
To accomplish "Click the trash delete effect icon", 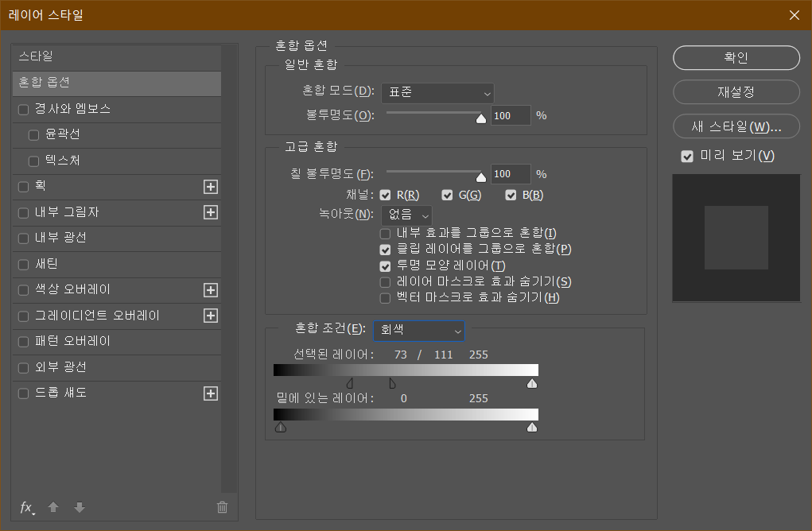I will coord(222,507).
